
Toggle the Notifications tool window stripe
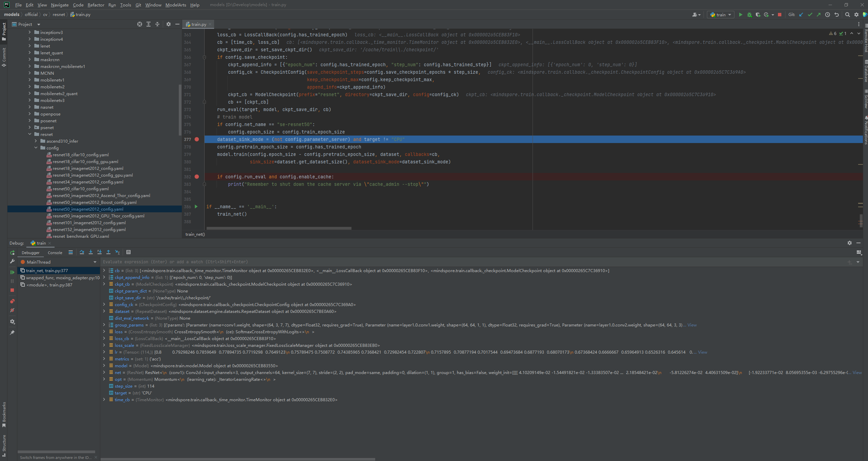pyautogui.click(x=865, y=130)
